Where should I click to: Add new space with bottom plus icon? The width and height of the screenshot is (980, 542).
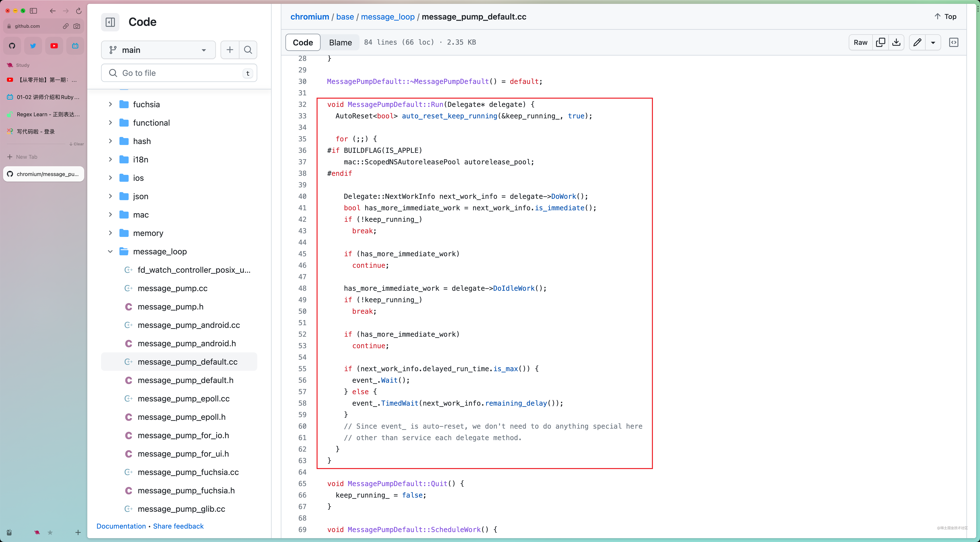pyautogui.click(x=78, y=532)
